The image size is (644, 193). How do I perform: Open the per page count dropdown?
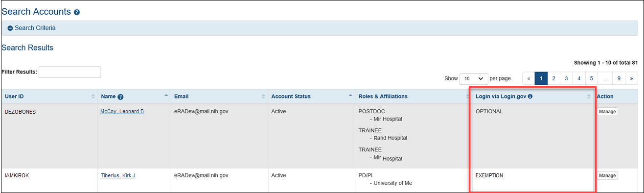click(474, 78)
